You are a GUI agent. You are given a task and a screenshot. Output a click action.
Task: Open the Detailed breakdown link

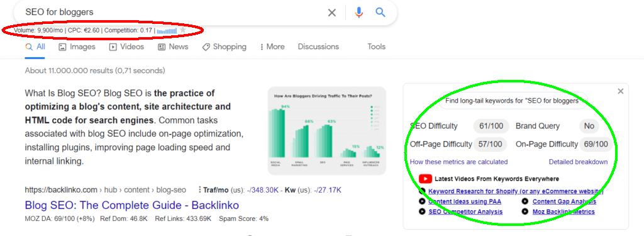click(579, 162)
